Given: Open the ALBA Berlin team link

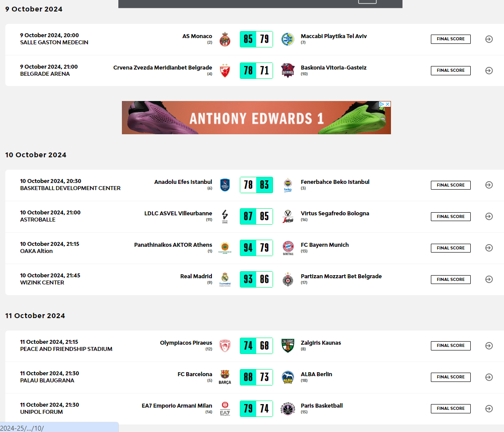Looking at the screenshot, I should point(316,374).
